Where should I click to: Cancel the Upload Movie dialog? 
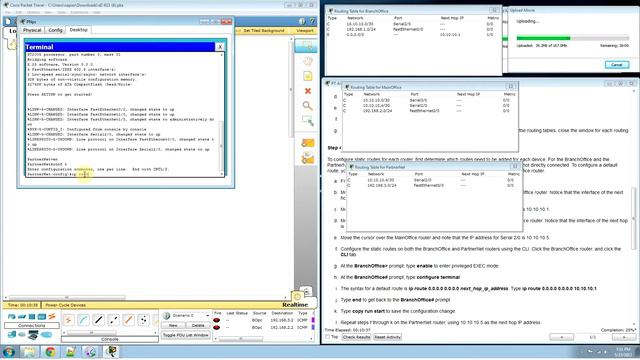[617, 65]
